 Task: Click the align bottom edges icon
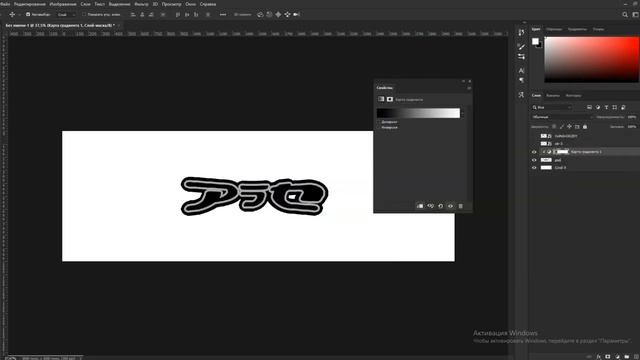196,14
